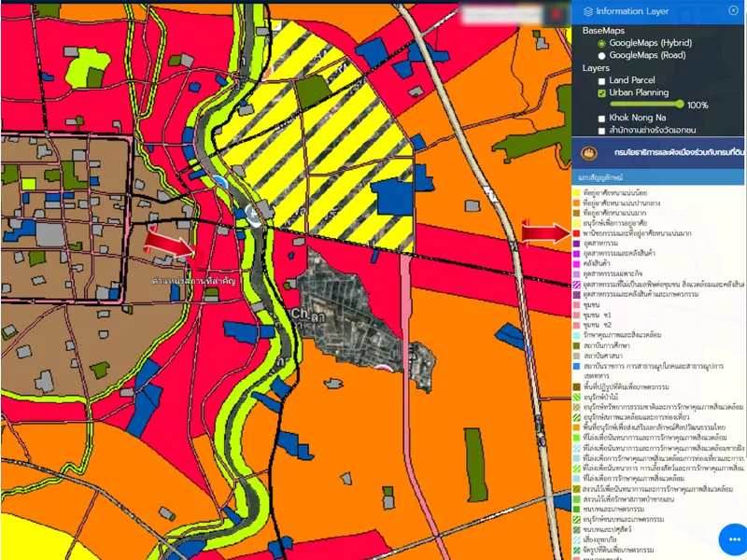Enable the Land Parcel layer
Viewport: 747px width, 560px height.
(x=602, y=81)
